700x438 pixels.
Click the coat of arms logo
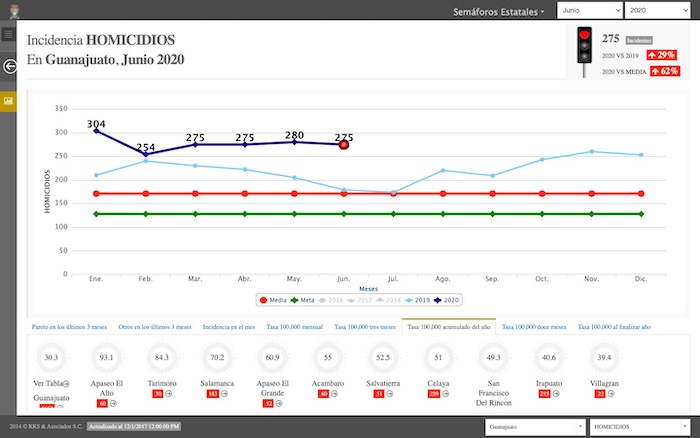pos(11,9)
